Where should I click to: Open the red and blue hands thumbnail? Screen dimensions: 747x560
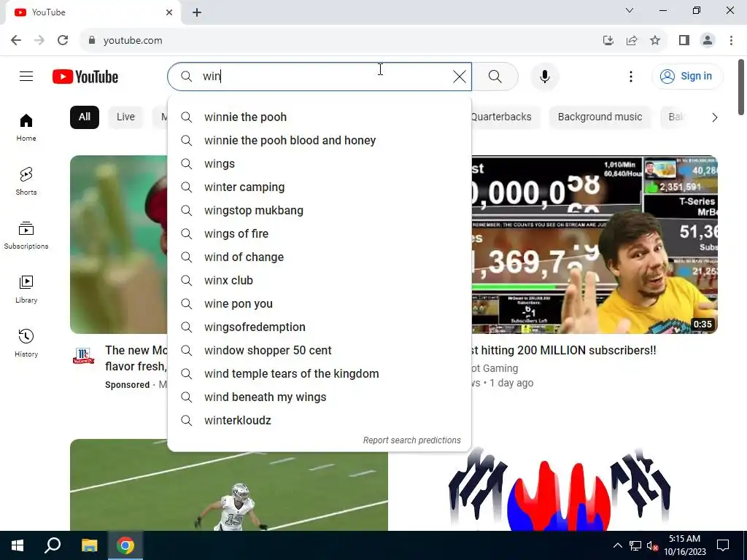[x=560, y=488]
